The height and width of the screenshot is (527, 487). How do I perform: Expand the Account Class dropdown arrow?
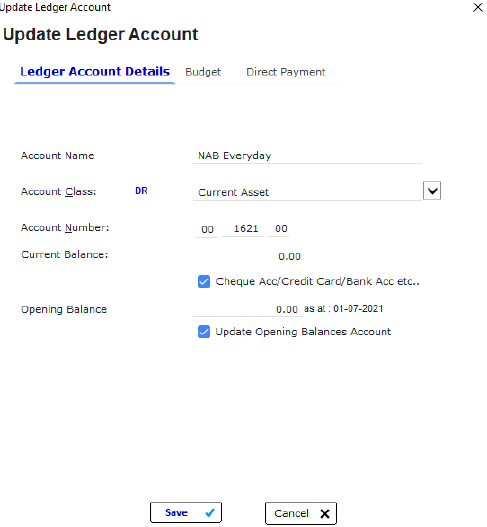[x=432, y=191]
